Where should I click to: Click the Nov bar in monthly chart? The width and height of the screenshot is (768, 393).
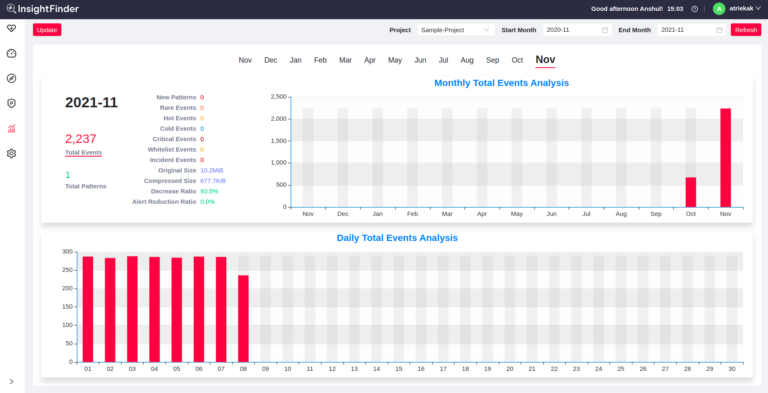point(725,158)
